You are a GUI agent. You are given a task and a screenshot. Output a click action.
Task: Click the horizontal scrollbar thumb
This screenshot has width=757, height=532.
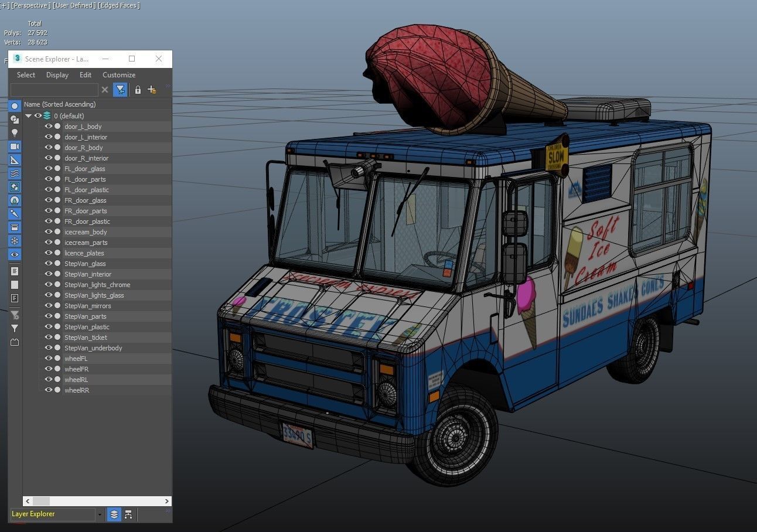[41, 502]
